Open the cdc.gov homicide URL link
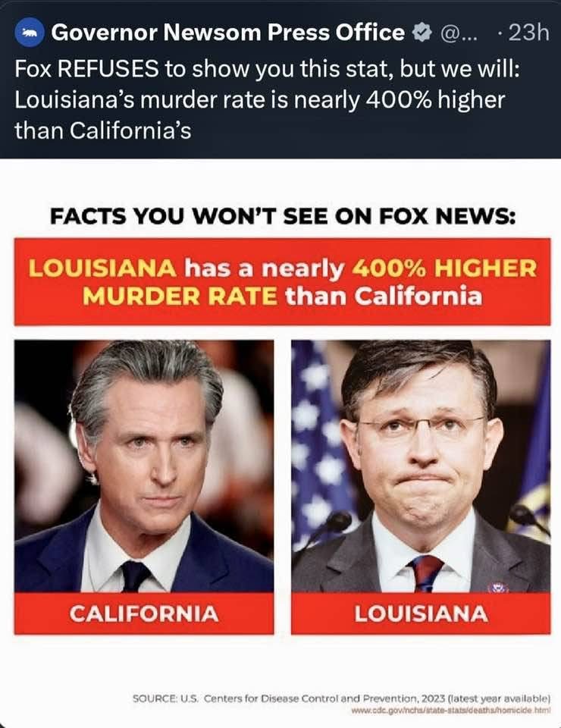The width and height of the screenshot is (561, 728). pos(450,711)
